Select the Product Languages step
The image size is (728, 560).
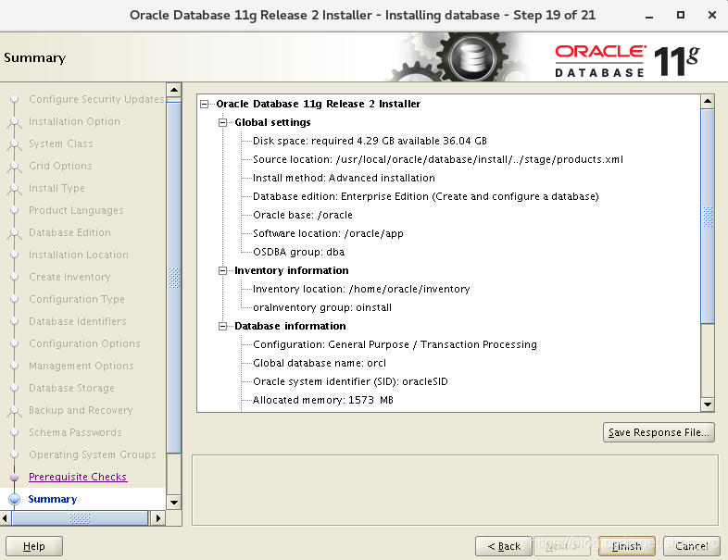[76, 210]
